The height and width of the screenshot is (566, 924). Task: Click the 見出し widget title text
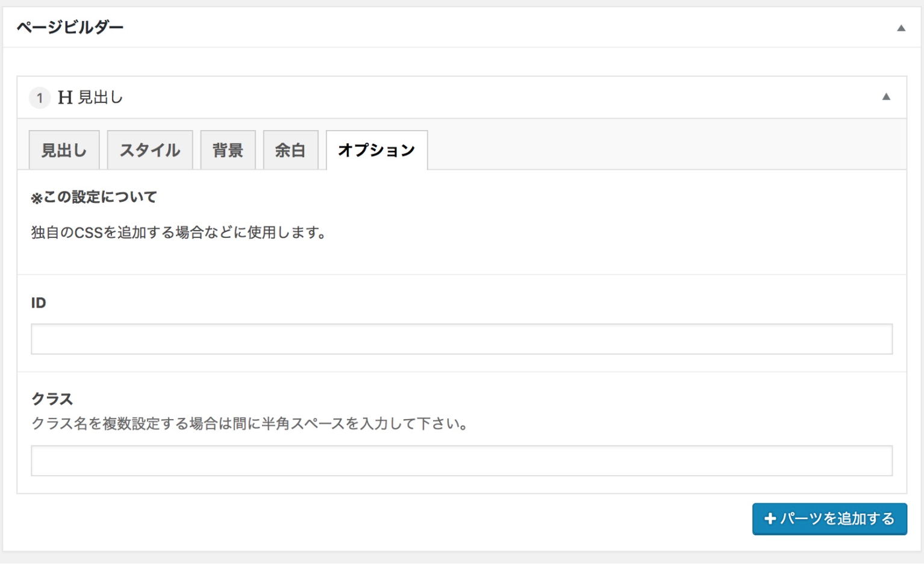(x=101, y=98)
